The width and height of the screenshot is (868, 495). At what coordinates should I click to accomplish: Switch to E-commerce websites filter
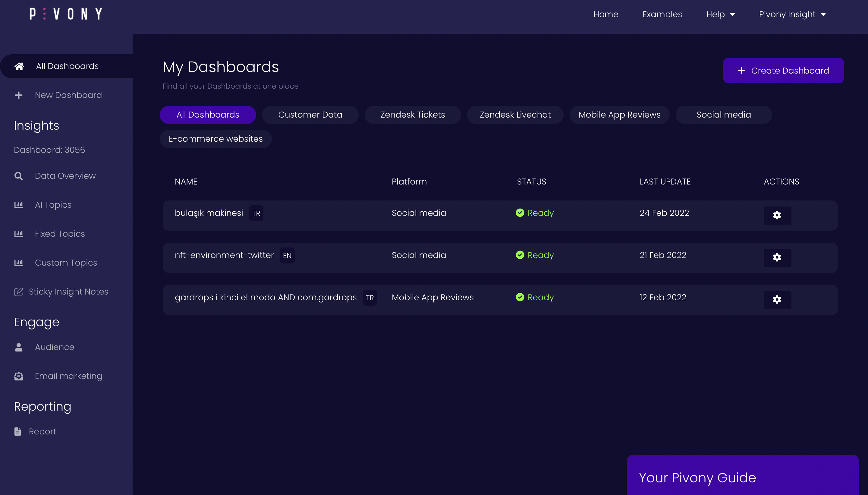click(215, 139)
